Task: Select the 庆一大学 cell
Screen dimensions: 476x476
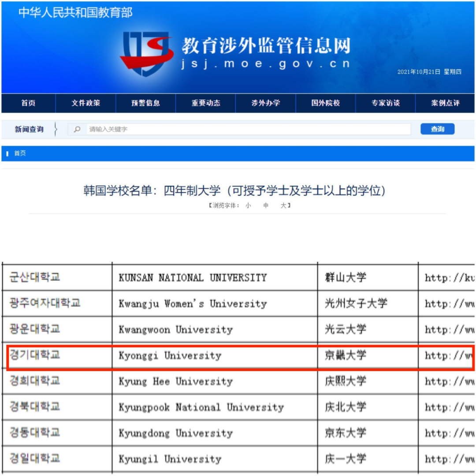Action: pos(368,459)
